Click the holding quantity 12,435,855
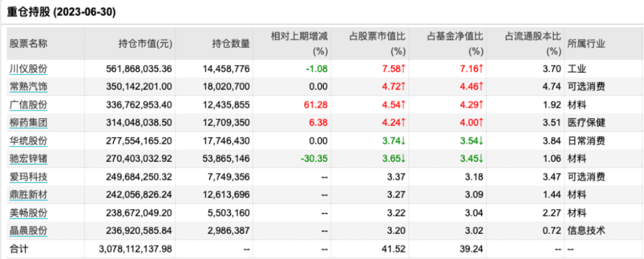644x259 pixels. pyautogui.click(x=227, y=105)
